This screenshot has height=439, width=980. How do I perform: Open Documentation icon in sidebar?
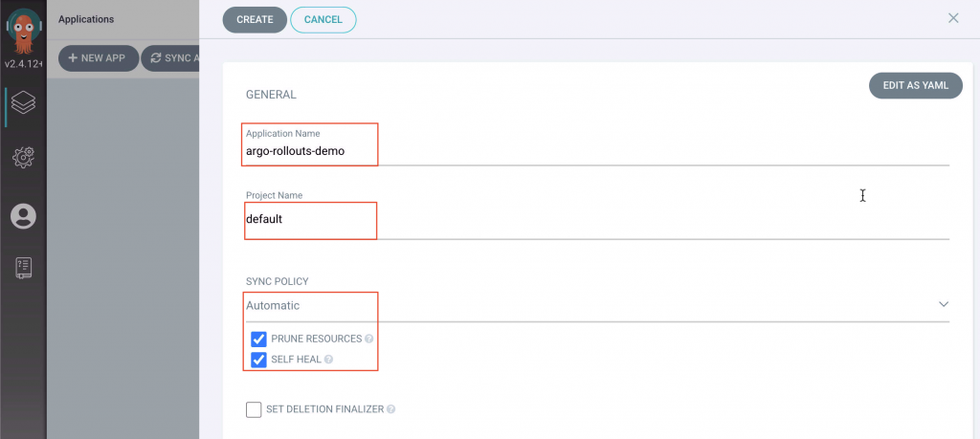(x=23, y=268)
